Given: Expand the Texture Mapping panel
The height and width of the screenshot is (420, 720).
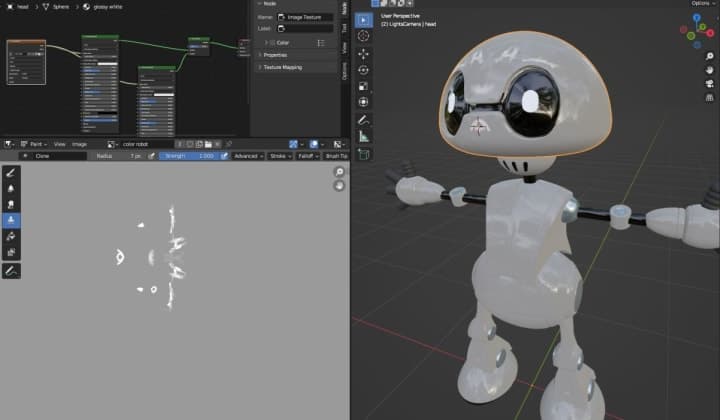Looking at the screenshot, I should 287,67.
